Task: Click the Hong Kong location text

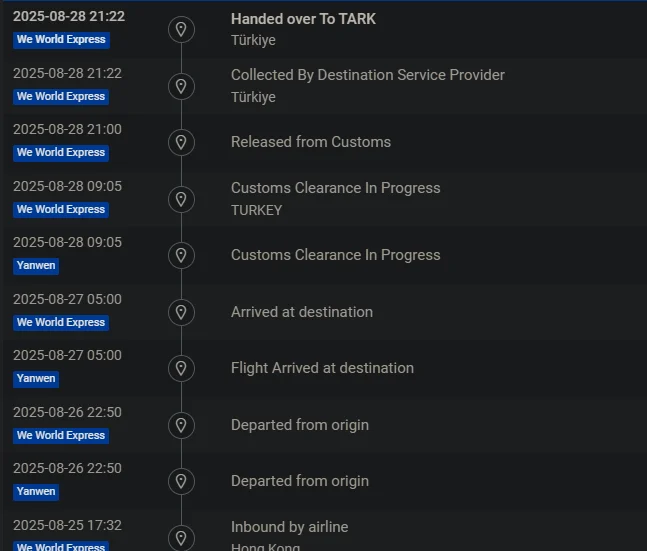Action: tap(265, 546)
